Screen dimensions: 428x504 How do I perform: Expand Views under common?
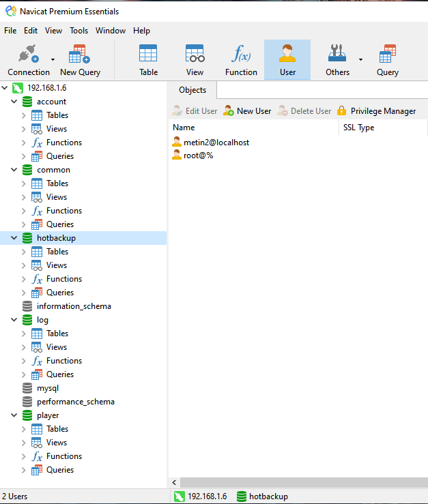pyautogui.click(x=23, y=196)
